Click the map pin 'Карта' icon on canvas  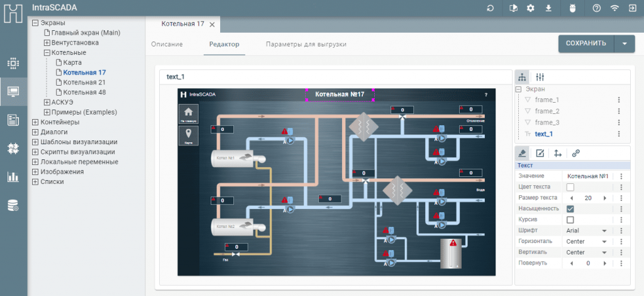coord(189,135)
